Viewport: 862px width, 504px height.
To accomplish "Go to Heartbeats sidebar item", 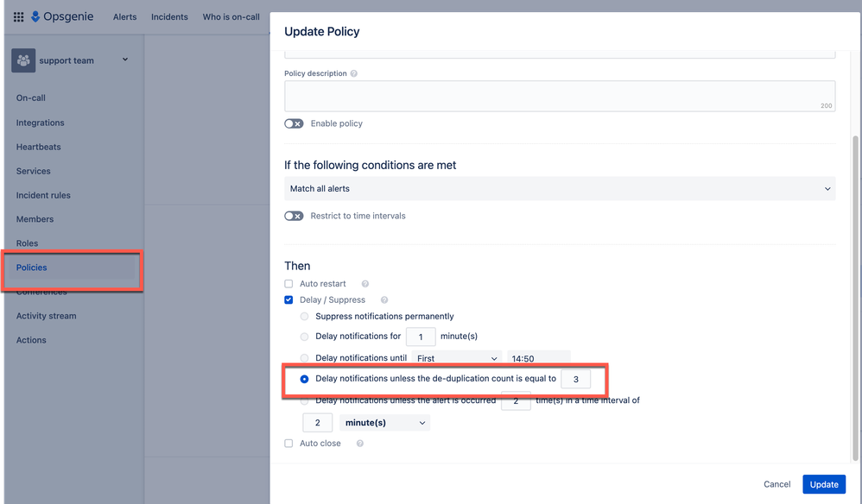I will pos(39,147).
